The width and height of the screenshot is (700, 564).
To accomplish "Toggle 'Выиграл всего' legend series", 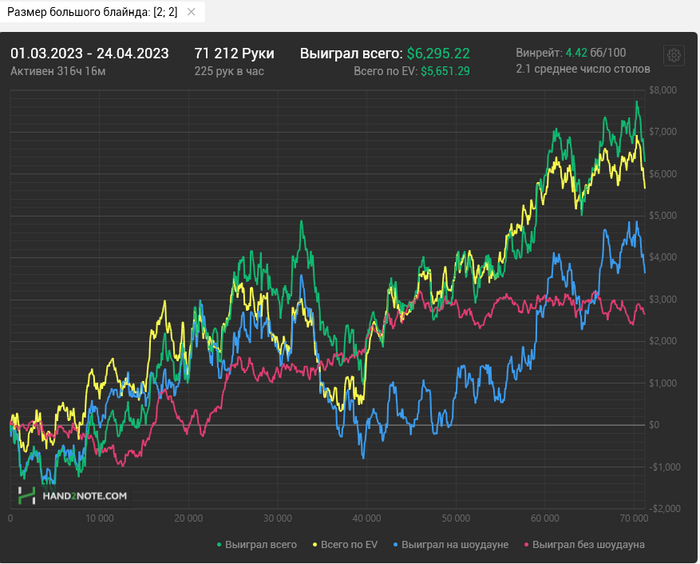I will [257, 545].
